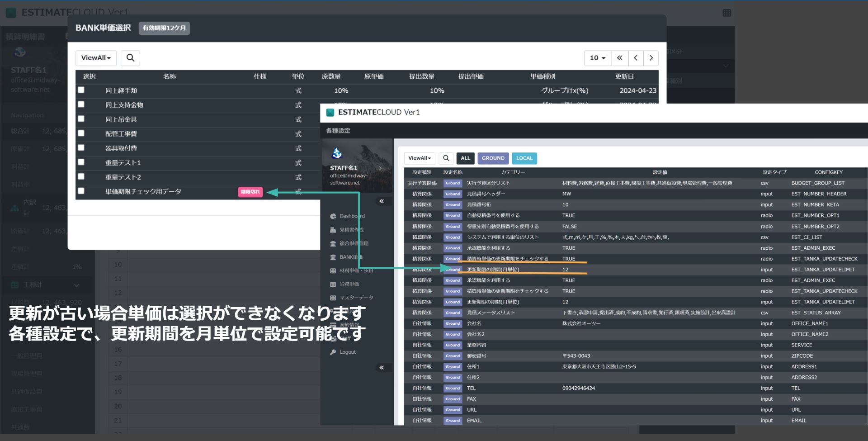Click the 複合単価管理 bank icon in the sidebar
Viewport: 868px width, 441px height.
click(333, 243)
